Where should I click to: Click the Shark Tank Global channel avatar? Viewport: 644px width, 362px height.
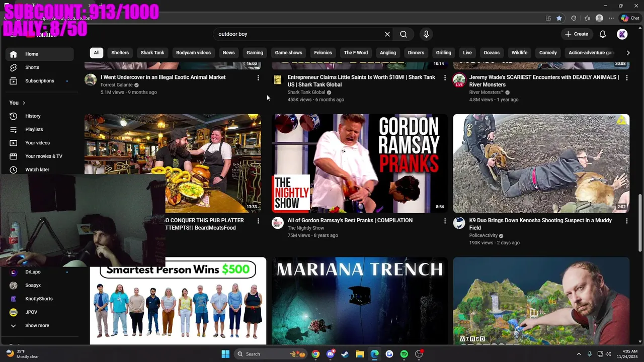(278, 79)
